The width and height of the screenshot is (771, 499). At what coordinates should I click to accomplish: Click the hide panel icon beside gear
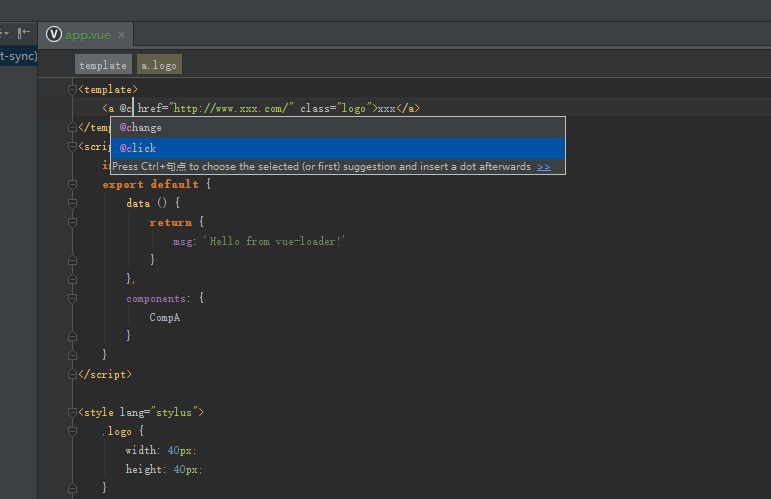[24, 33]
